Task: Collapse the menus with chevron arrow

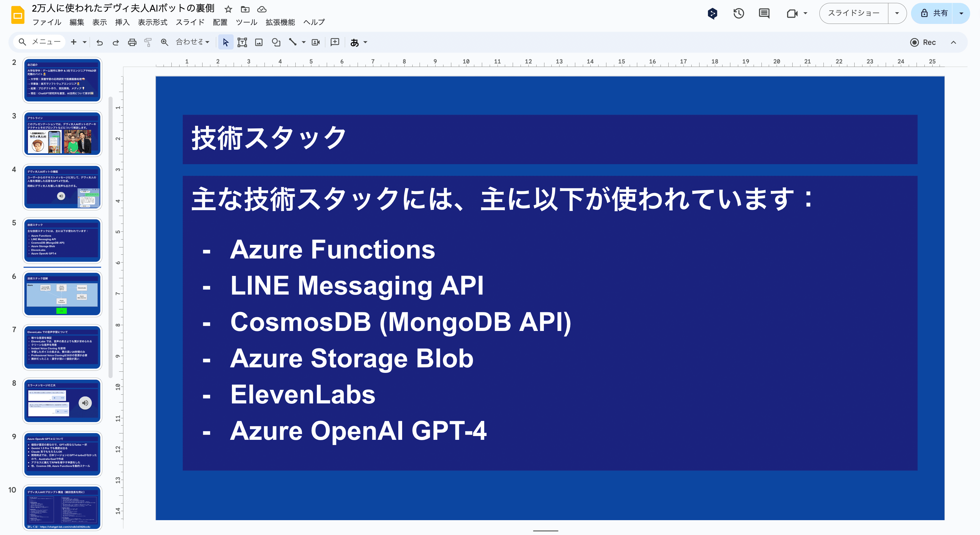Action: point(953,42)
